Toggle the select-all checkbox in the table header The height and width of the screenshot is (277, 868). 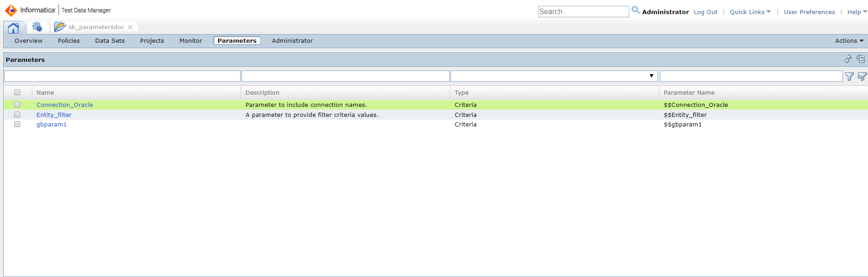pos(17,92)
